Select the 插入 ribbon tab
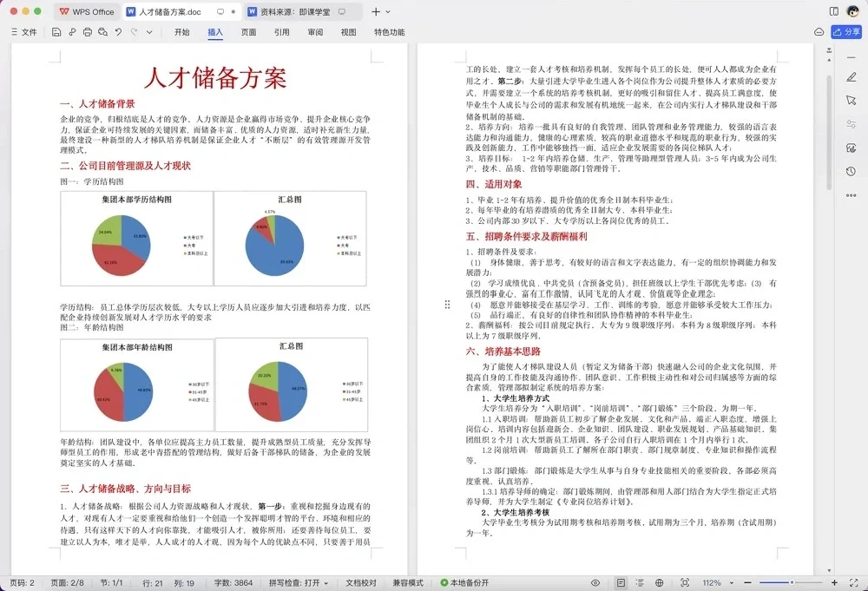 tap(215, 32)
